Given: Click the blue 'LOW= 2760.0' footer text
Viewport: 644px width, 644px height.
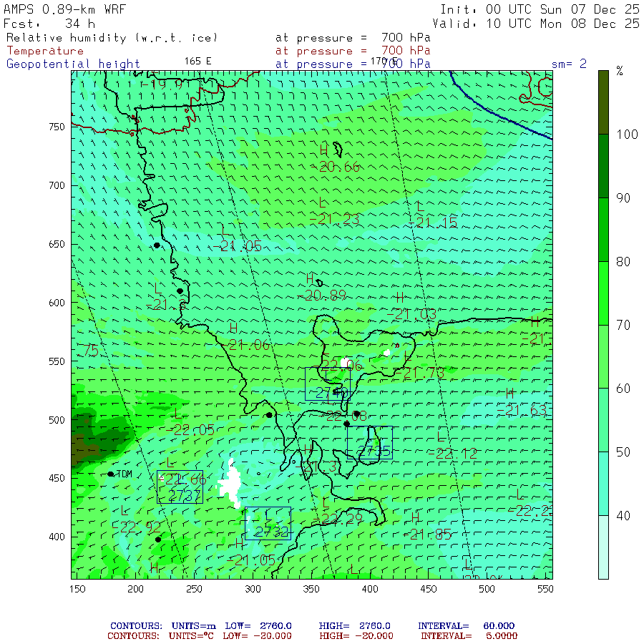Looking at the screenshot, I should pyautogui.click(x=258, y=625).
